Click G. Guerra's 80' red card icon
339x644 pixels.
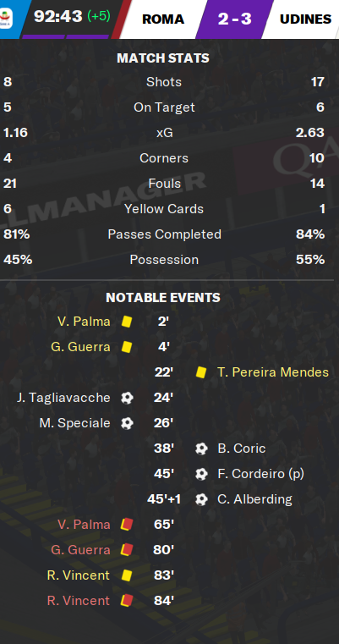pyautogui.click(x=127, y=550)
